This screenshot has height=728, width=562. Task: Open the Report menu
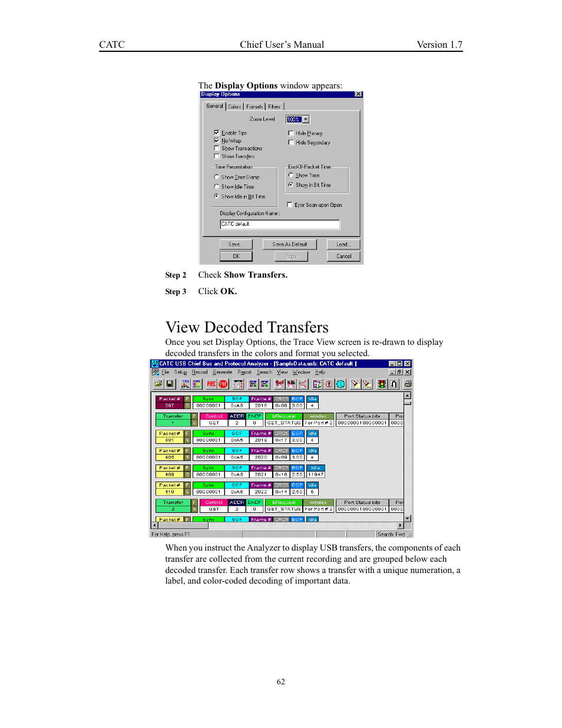244,372
